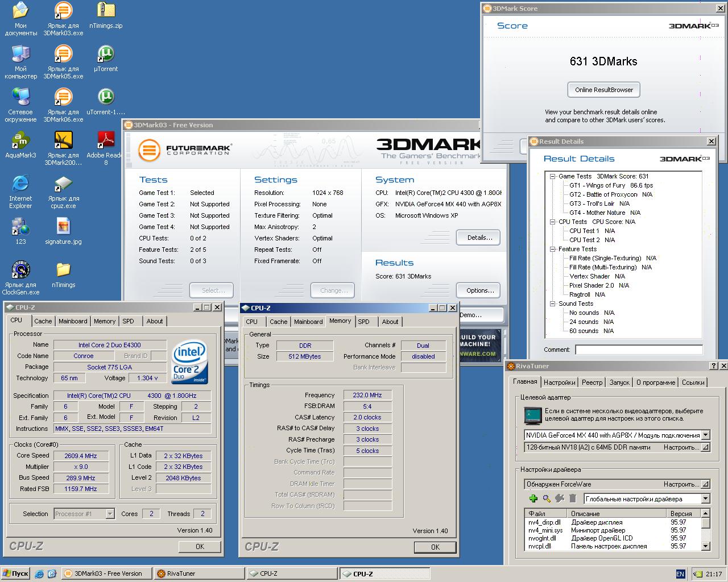Click OK in the CPU-Z Memory window
This screenshot has height=582, width=728.
pos(435,547)
